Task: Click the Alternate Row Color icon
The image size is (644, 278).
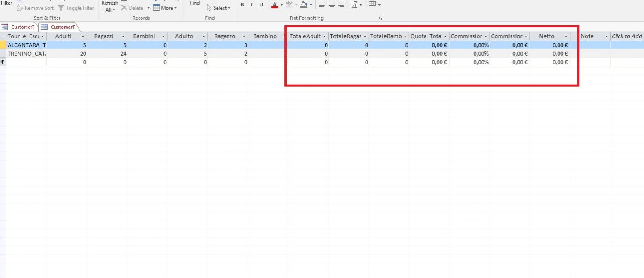Action: [372, 4]
